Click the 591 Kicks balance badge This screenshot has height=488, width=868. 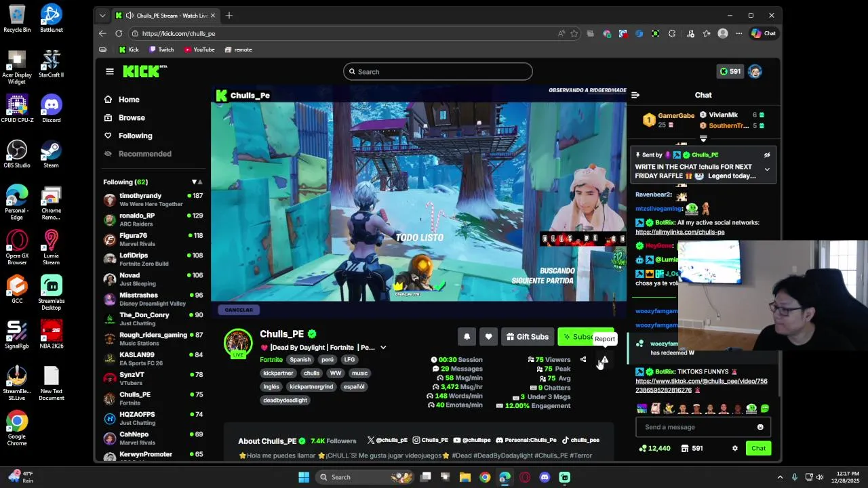(x=730, y=71)
